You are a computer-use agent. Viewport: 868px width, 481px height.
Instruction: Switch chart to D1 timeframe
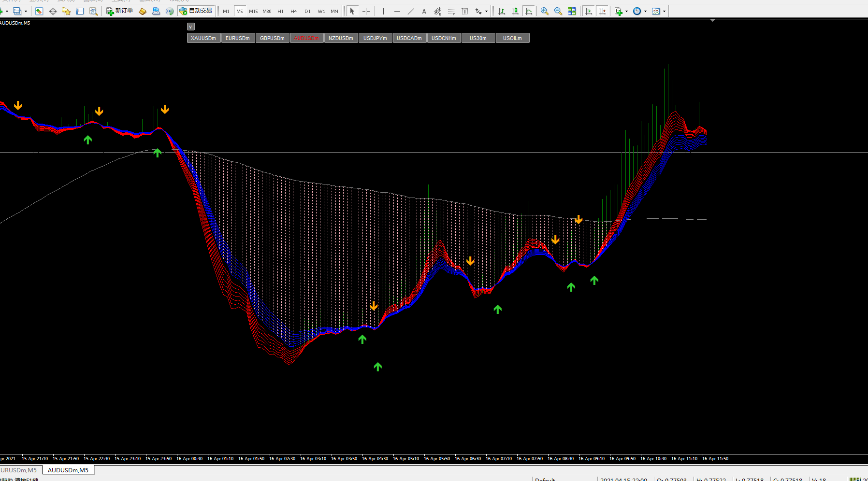[307, 11]
